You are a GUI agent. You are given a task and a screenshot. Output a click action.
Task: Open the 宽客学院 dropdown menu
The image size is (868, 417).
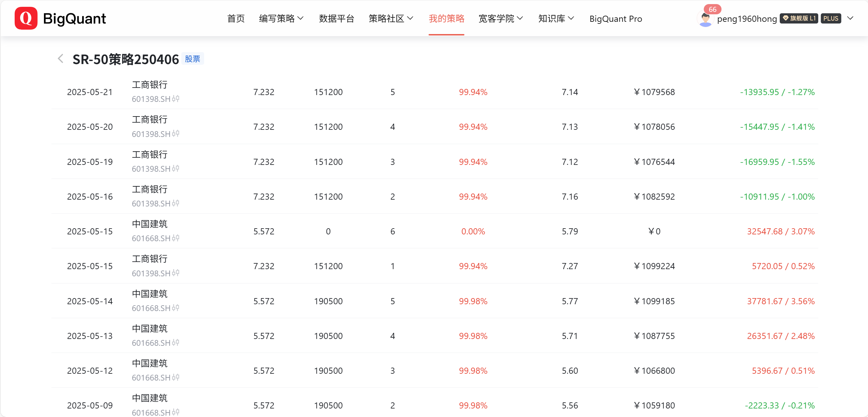pos(500,18)
